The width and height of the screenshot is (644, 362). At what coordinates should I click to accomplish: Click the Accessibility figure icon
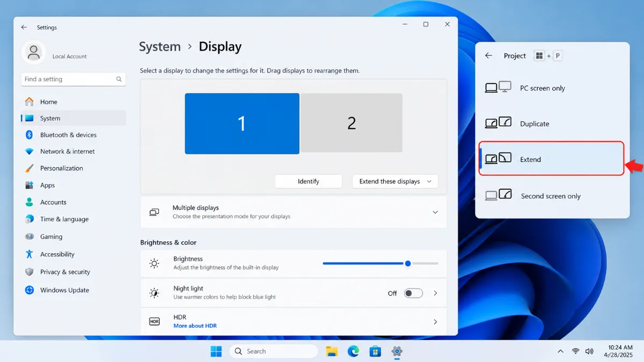(x=30, y=254)
